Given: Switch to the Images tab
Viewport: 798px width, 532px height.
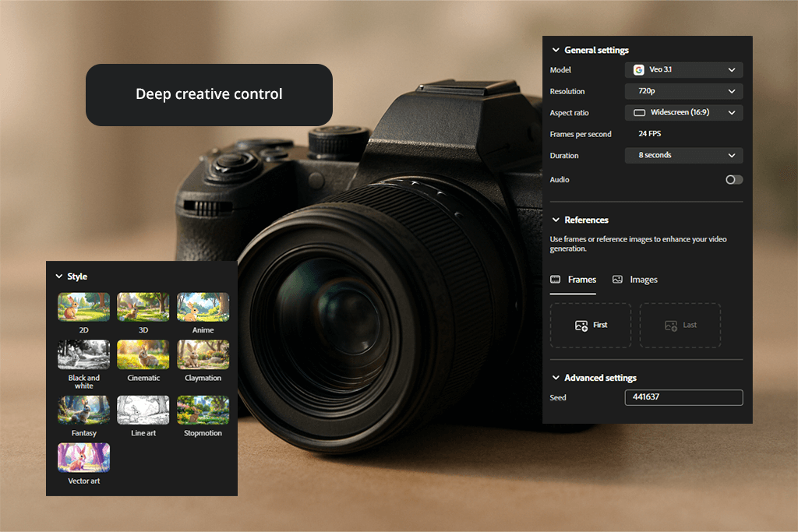Looking at the screenshot, I should 634,280.
